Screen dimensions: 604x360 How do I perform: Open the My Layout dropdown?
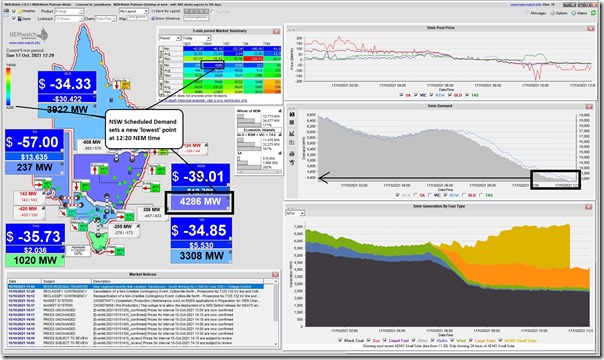(x=134, y=12)
